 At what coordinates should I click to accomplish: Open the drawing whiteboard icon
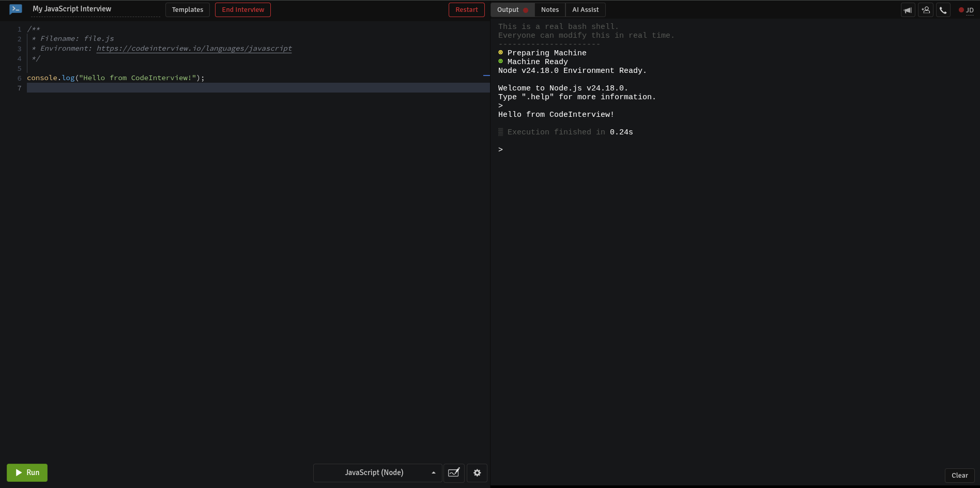click(x=454, y=472)
